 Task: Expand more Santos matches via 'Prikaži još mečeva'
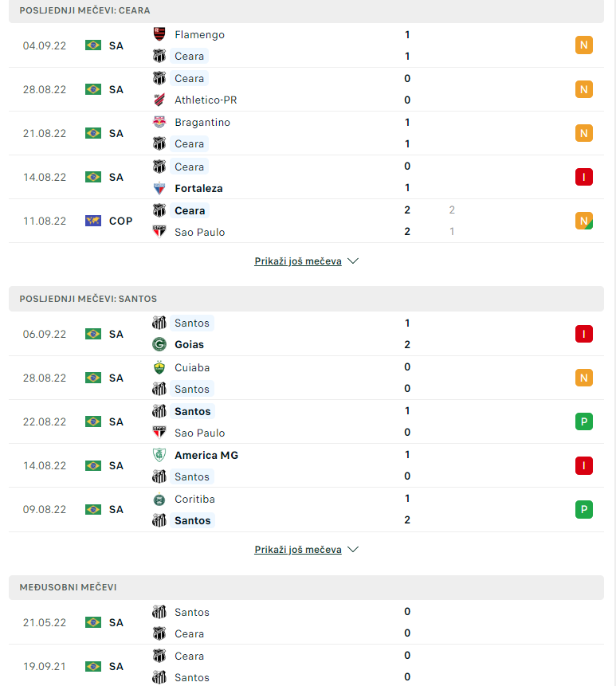click(x=298, y=550)
